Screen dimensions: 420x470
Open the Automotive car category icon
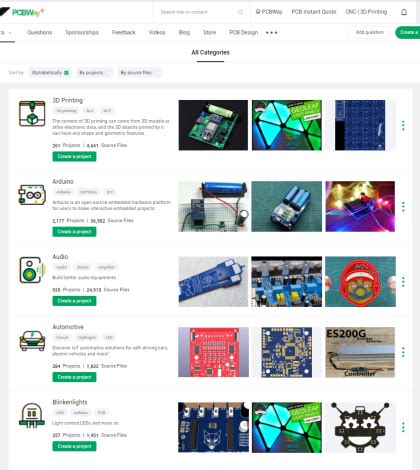[x=32, y=340]
